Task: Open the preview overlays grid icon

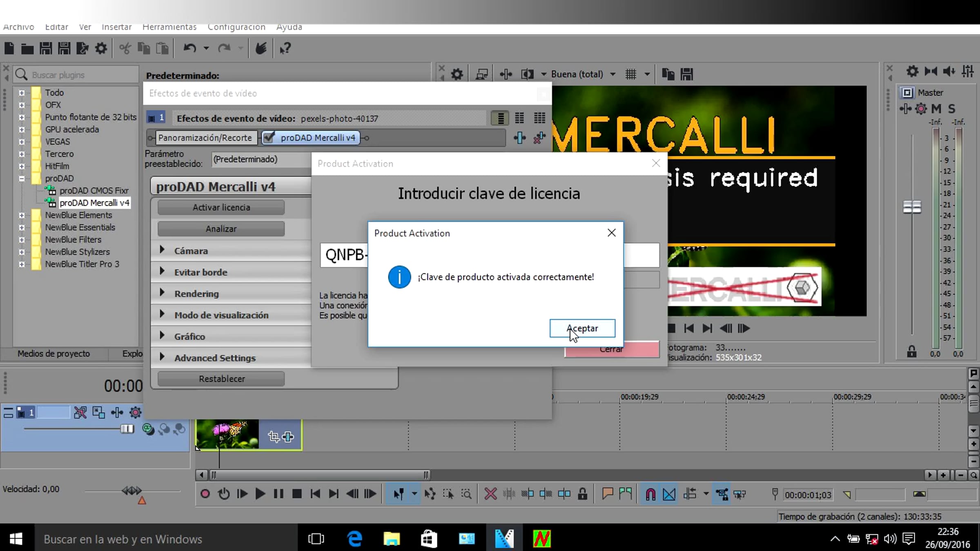Action: pos(631,74)
